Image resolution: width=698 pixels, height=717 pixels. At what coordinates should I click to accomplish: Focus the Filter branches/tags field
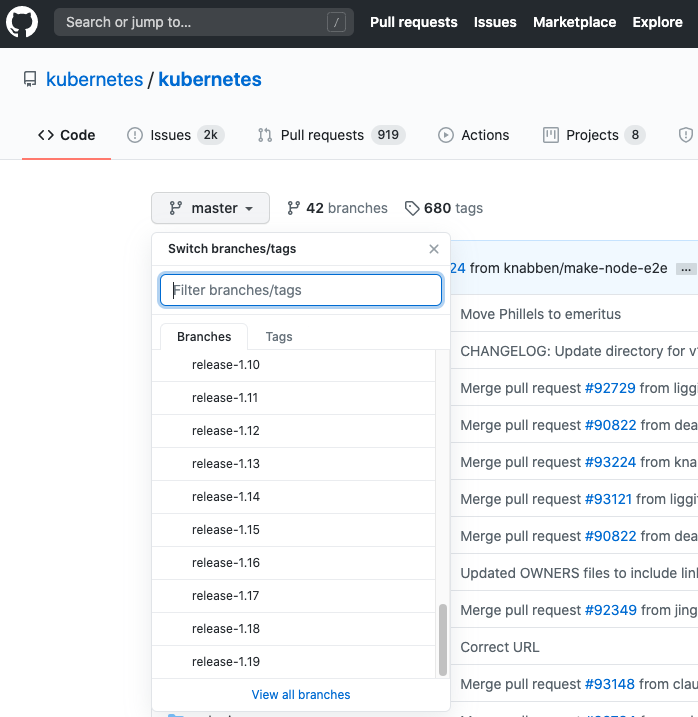pyautogui.click(x=301, y=290)
